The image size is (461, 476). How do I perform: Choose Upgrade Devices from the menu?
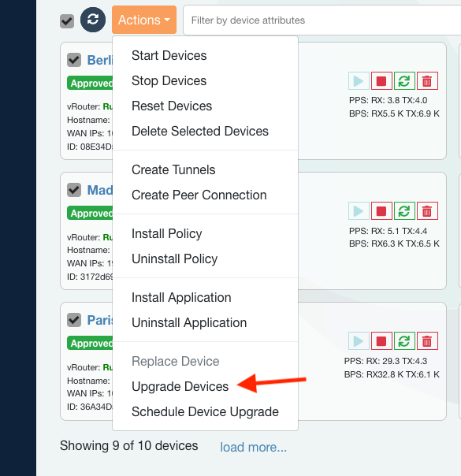(180, 386)
